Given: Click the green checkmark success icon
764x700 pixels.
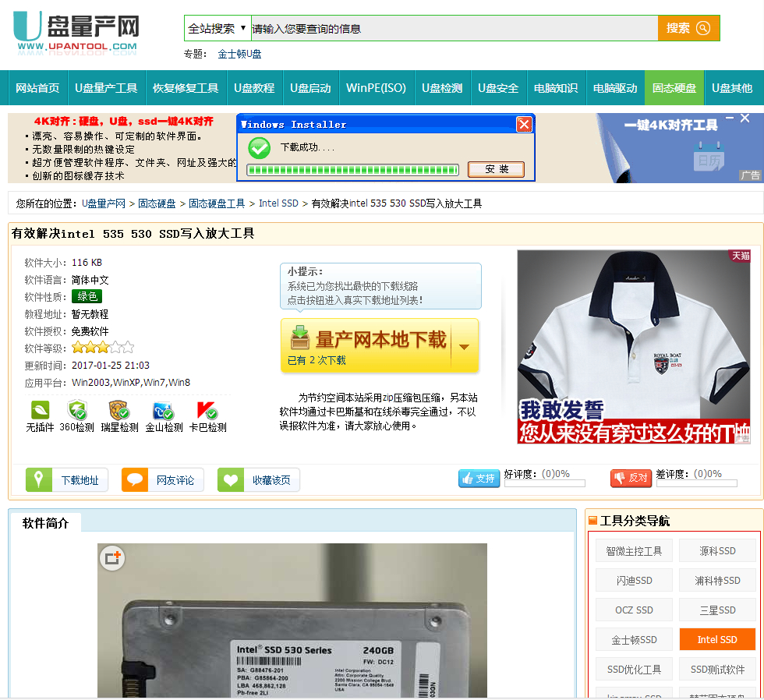Looking at the screenshot, I should pyautogui.click(x=259, y=148).
